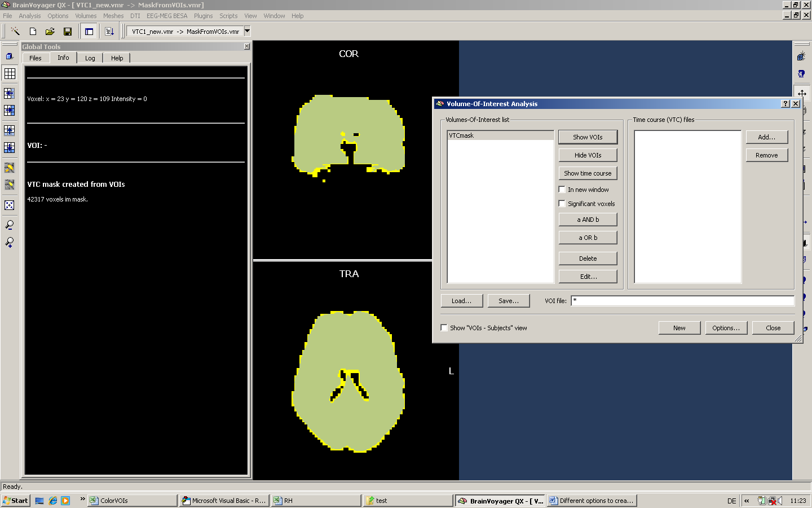The image size is (812, 508).
Task: Click the sort list toolbar icon
Action: (109, 32)
